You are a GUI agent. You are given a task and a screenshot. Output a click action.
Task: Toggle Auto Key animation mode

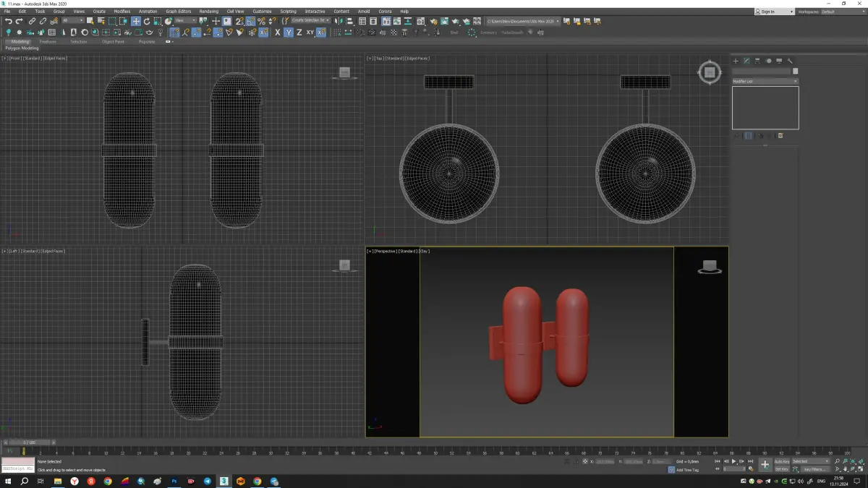click(x=782, y=461)
